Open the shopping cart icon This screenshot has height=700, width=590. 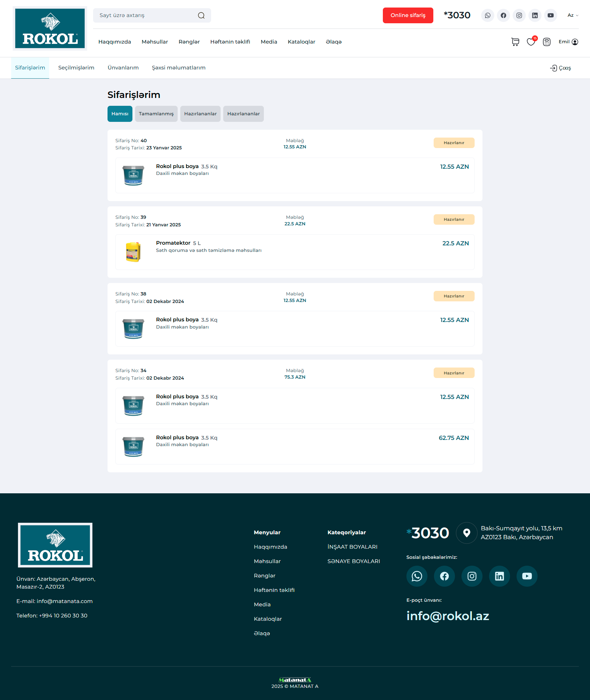(x=515, y=42)
